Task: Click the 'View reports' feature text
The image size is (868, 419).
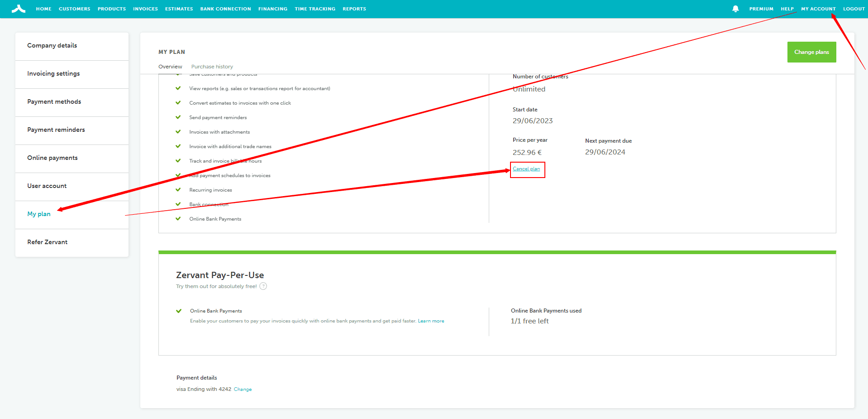Action: [260, 89]
